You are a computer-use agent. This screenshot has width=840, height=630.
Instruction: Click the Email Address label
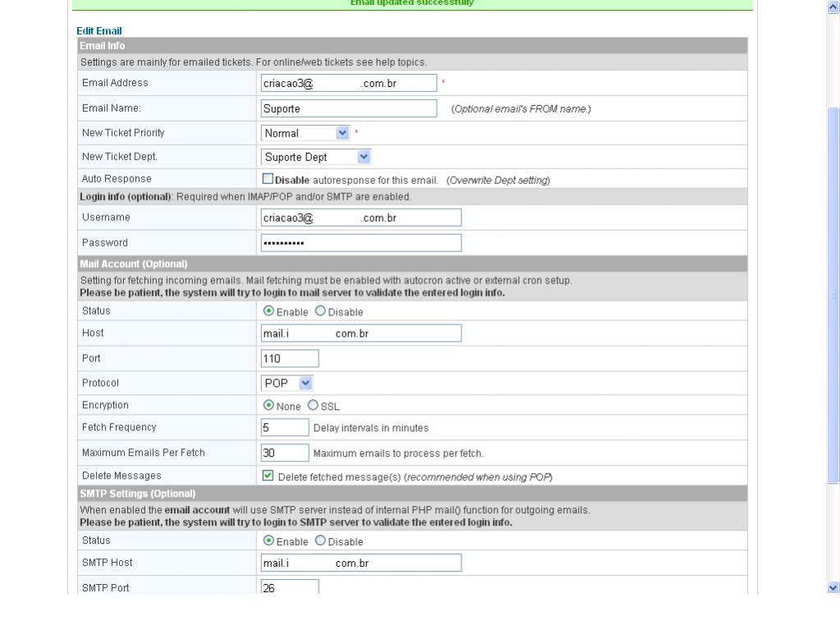click(x=115, y=82)
